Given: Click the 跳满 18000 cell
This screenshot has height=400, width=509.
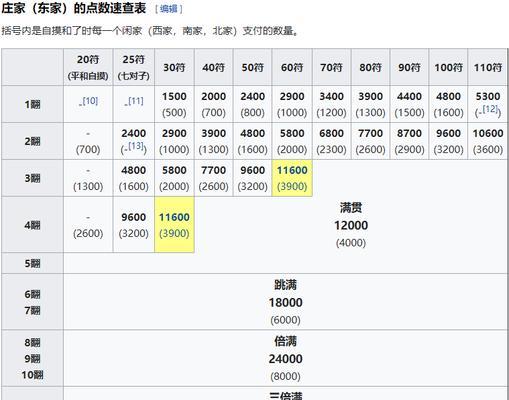Looking at the screenshot, I should click(285, 302).
